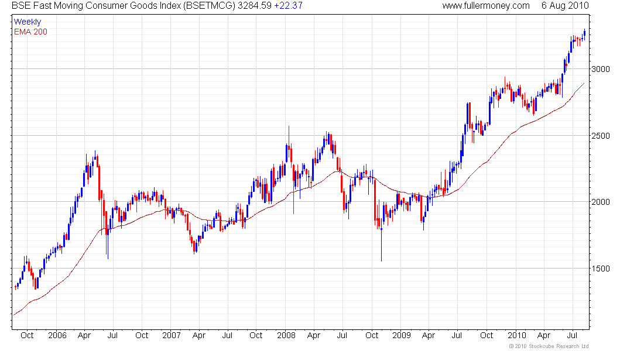Click the copyright Stockcube Research Ltd text
Screen dimensions: 644x351
pos(549,346)
